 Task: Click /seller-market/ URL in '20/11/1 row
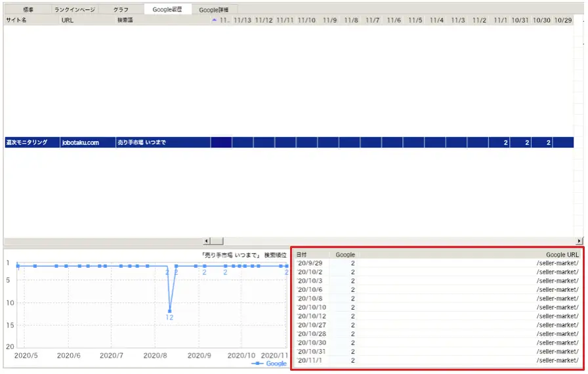(x=558, y=360)
